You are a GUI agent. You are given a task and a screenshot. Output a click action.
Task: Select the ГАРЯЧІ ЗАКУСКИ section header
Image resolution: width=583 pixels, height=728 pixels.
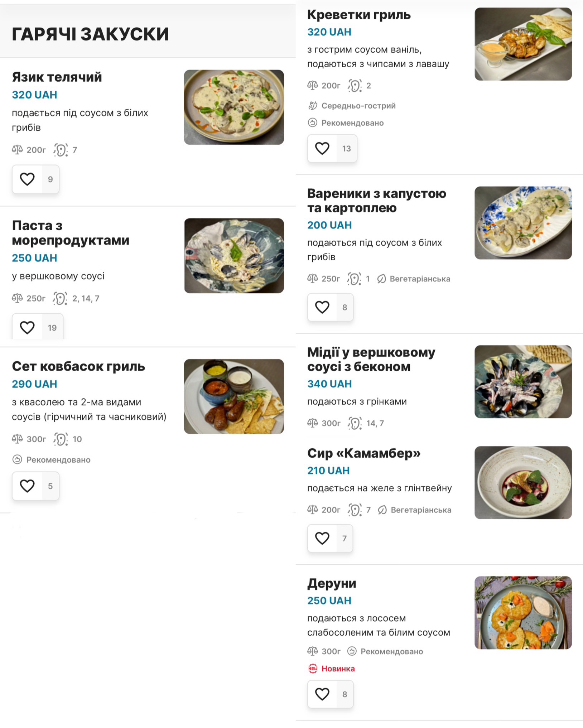click(90, 34)
